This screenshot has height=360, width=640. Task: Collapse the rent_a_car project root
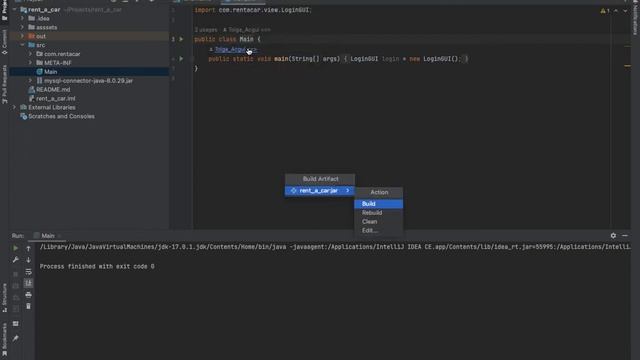click(14, 9)
